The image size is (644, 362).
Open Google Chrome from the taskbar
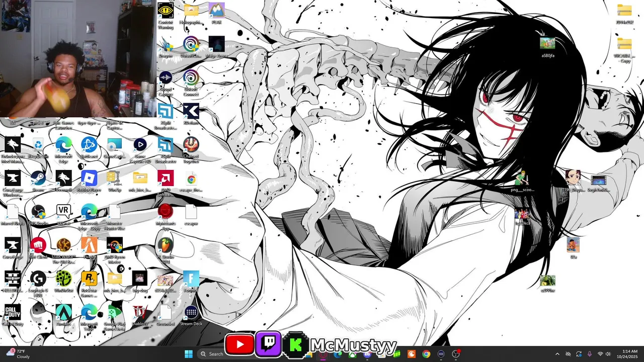[x=426, y=354]
